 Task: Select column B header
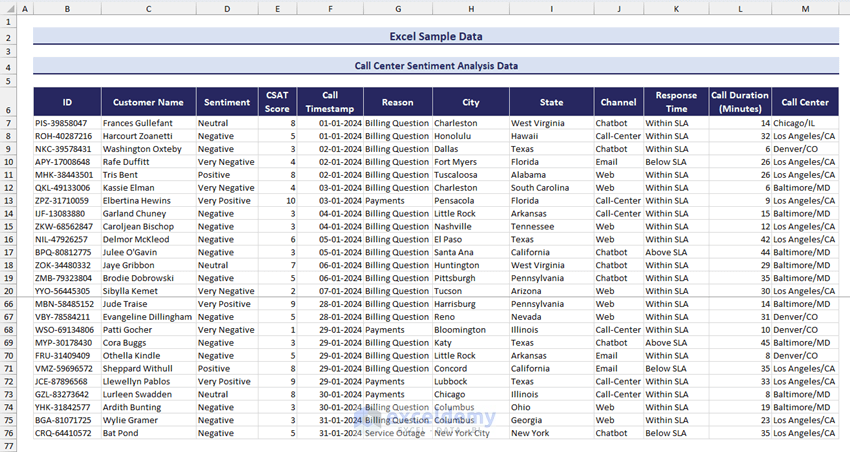[x=67, y=9]
